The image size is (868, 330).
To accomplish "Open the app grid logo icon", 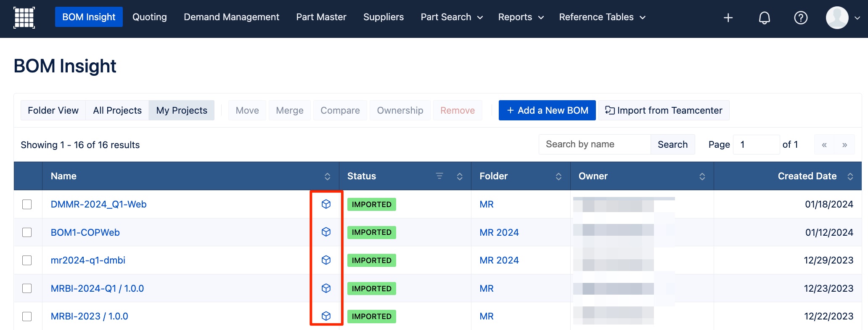I will pyautogui.click(x=24, y=17).
